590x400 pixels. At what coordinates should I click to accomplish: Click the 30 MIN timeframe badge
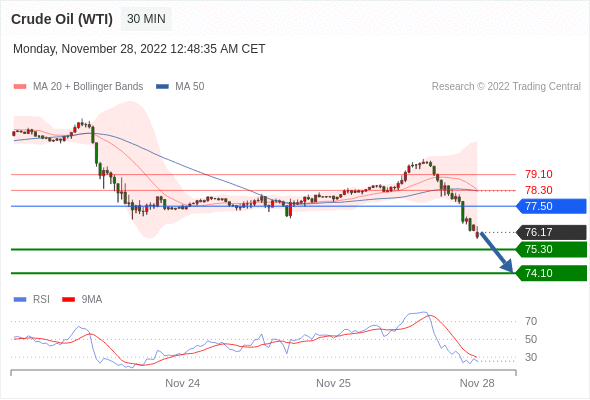[146, 19]
